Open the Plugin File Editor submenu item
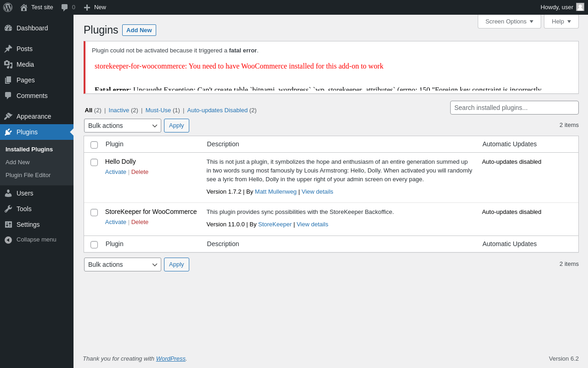 point(28,175)
